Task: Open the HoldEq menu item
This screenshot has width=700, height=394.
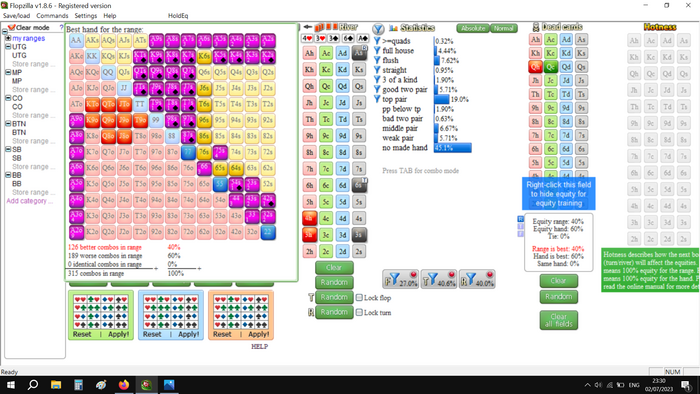Action: point(178,16)
